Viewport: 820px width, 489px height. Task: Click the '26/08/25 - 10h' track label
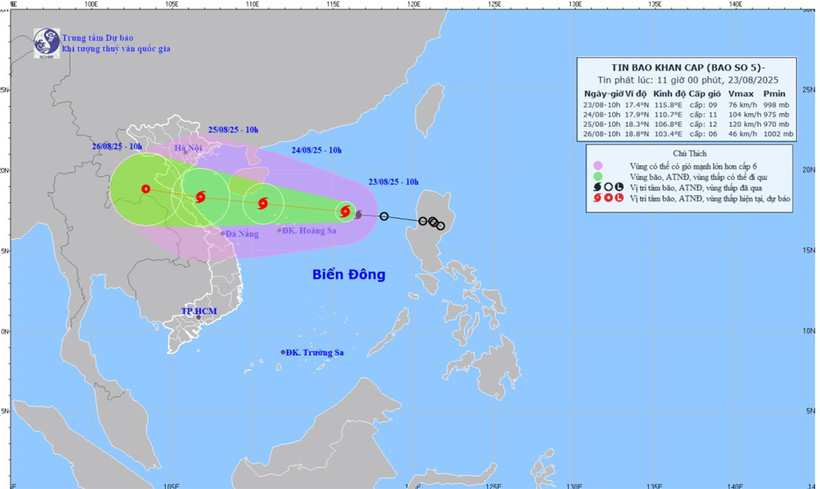tap(117, 146)
